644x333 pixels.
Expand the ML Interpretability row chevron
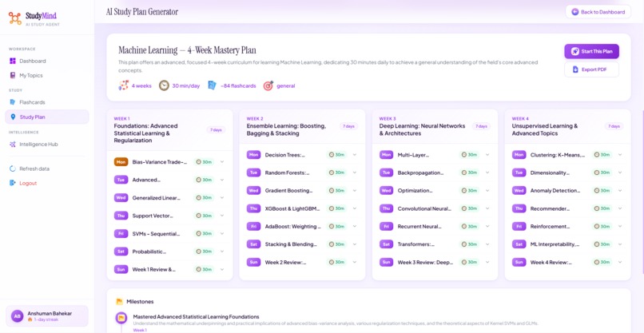[620, 244]
